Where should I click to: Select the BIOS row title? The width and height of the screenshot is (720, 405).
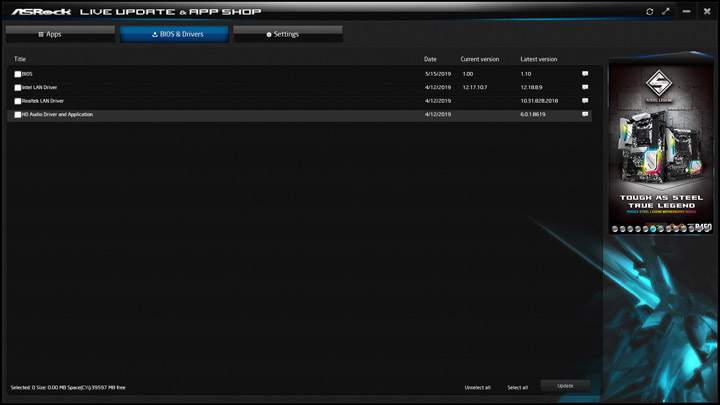(27, 73)
